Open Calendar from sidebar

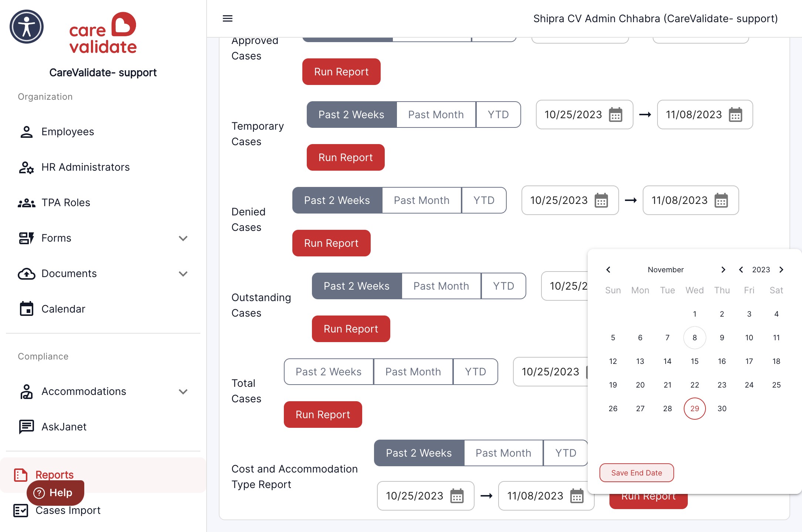(103, 309)
